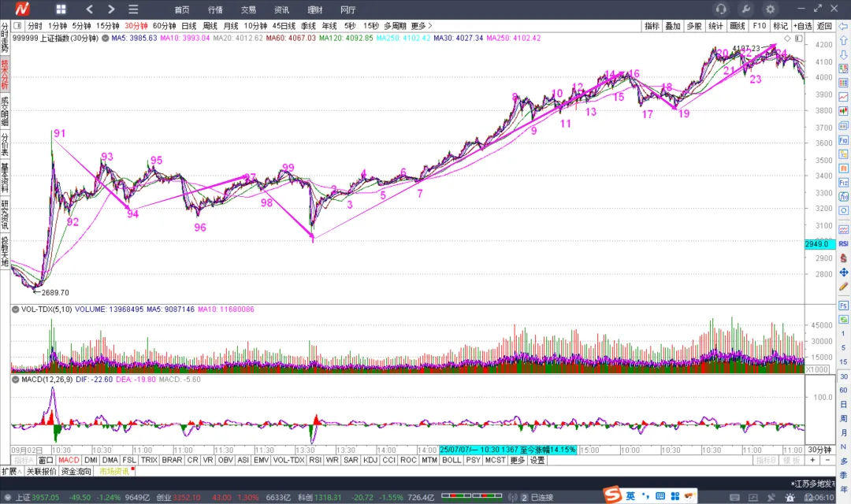Toggle the main chart indicator round button
Viewport: 851px width, 504px height.
pos(106,39)
